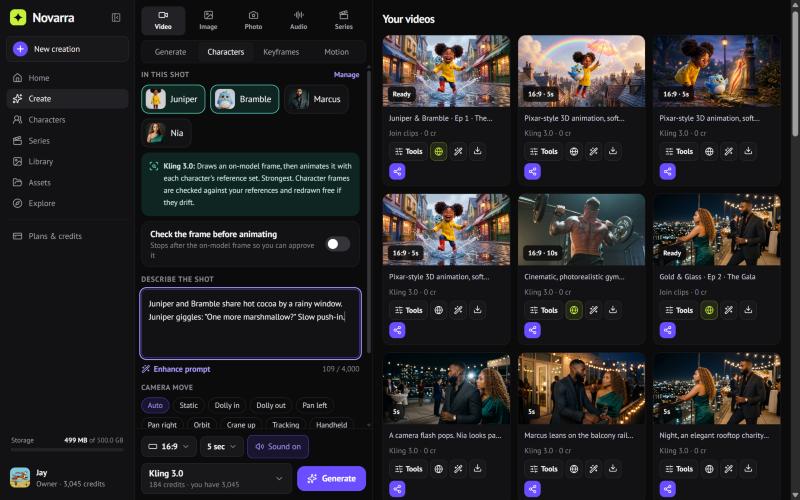Viewport: 800px width, 500px height.
Task: Open the 16:9 aspect ratio dropdown
Action: [x=169, y=446]
